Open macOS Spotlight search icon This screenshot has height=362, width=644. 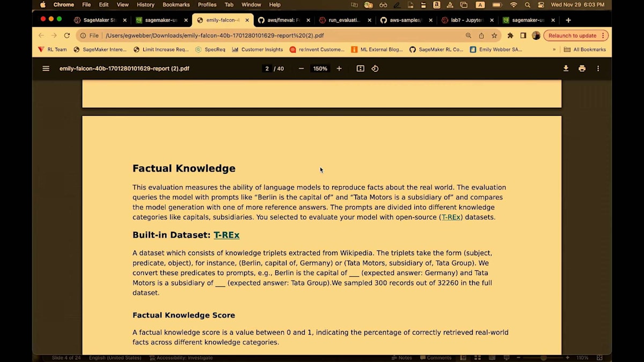(x=528, y=5)
